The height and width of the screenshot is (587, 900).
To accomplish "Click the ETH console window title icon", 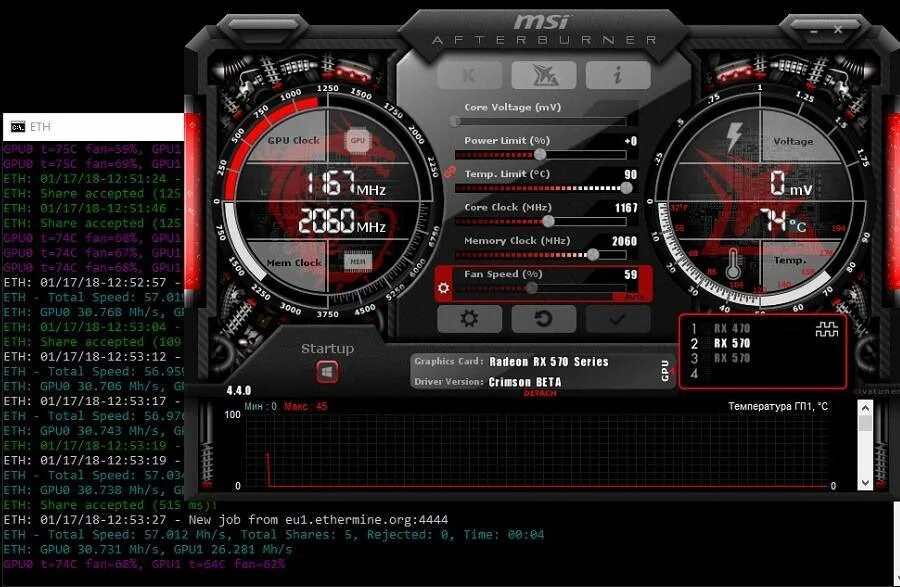I will click(x=18, y=127).
